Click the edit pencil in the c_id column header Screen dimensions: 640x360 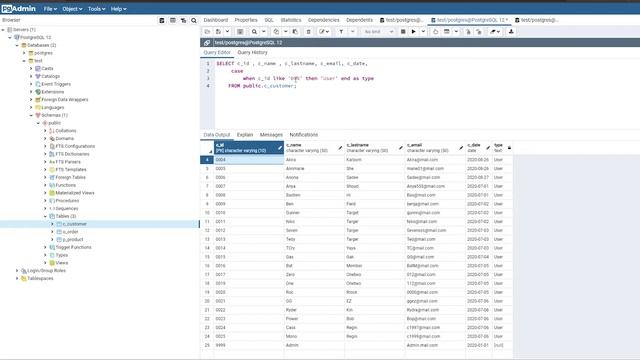click(280, 148)
